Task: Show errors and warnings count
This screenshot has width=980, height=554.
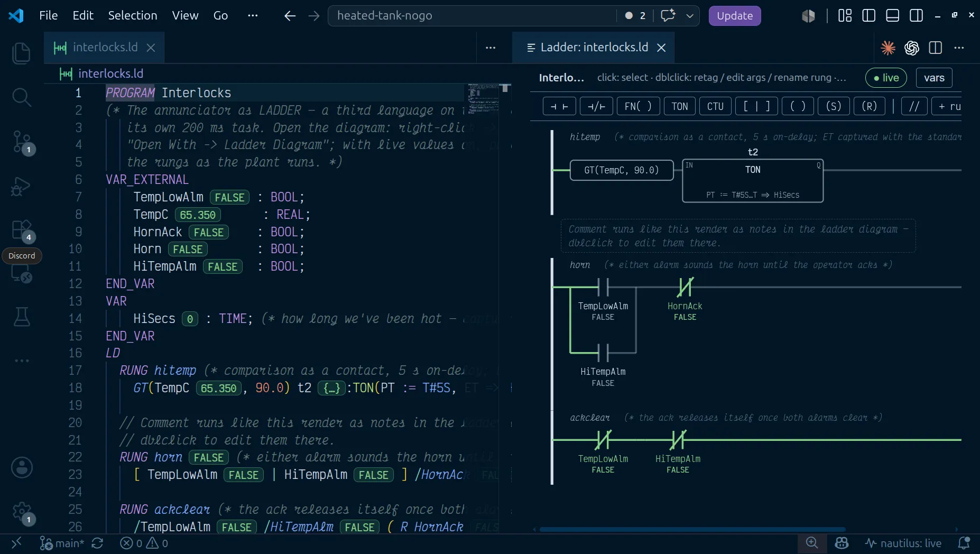Action: 144,543
